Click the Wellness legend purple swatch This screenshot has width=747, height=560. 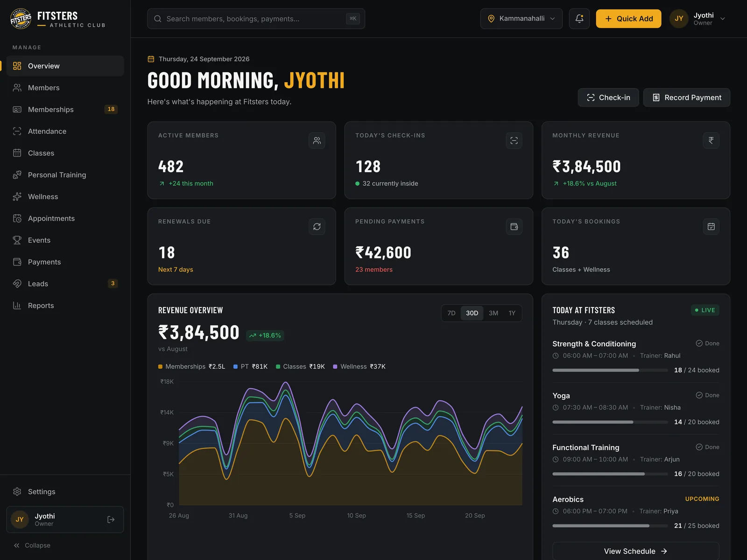tap(335, 367)
